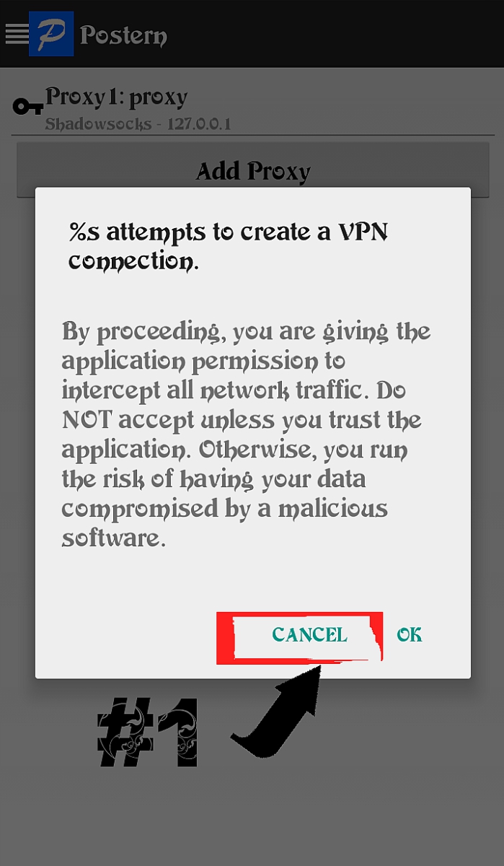
Task: Tap the "Postern" title in header
Action: tap(123, 35)
